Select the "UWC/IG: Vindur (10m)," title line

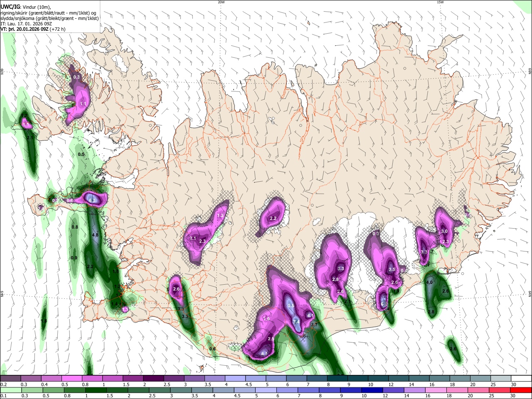click(26, 7)
